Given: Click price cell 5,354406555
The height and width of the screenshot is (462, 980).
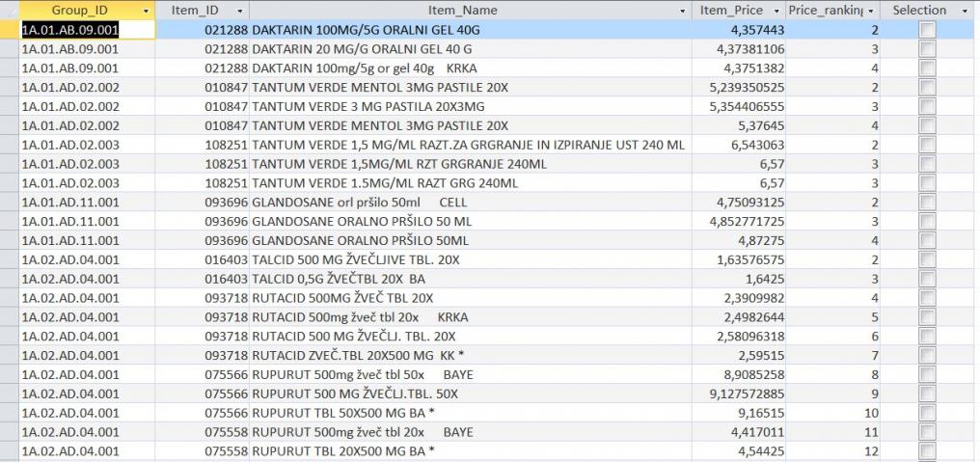Looking at the screenshot, I should (x=738, y=106).
